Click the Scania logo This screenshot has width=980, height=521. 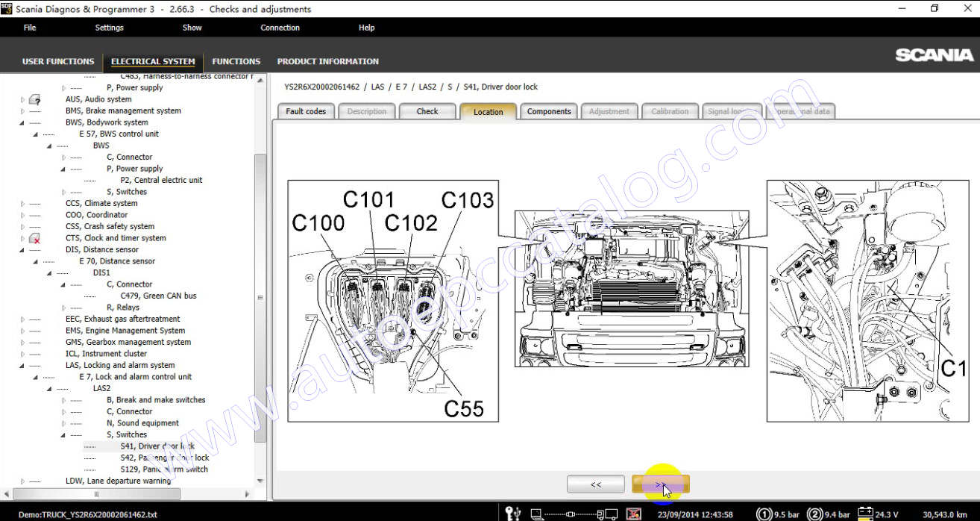[x=934, y=55]
